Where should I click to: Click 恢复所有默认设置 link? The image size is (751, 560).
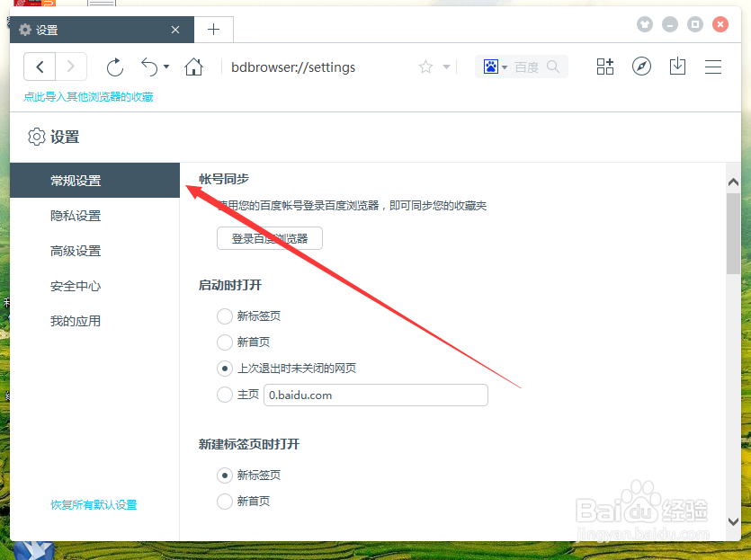pos(94,504)
